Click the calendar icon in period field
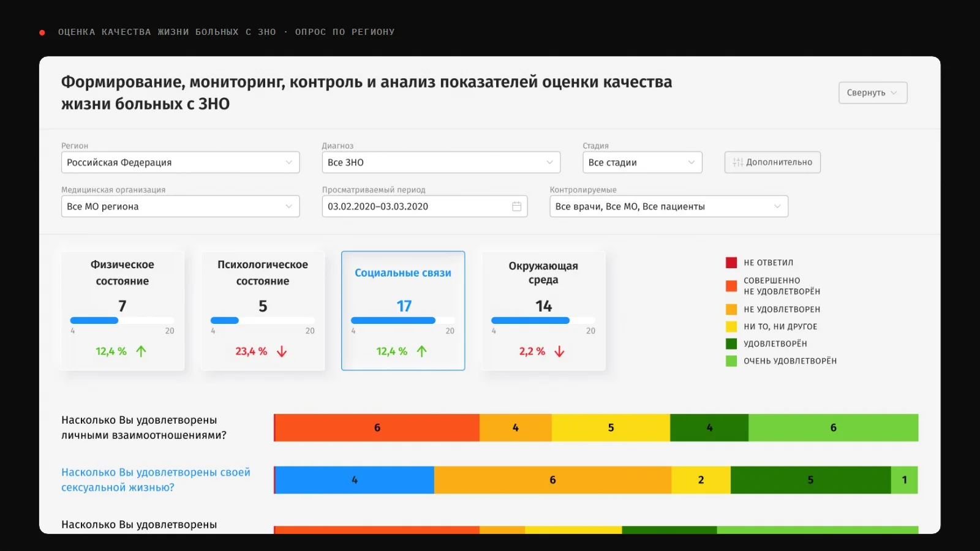This screenshot has height=551, width=980. pyautogui.click(x=516, y=206)
